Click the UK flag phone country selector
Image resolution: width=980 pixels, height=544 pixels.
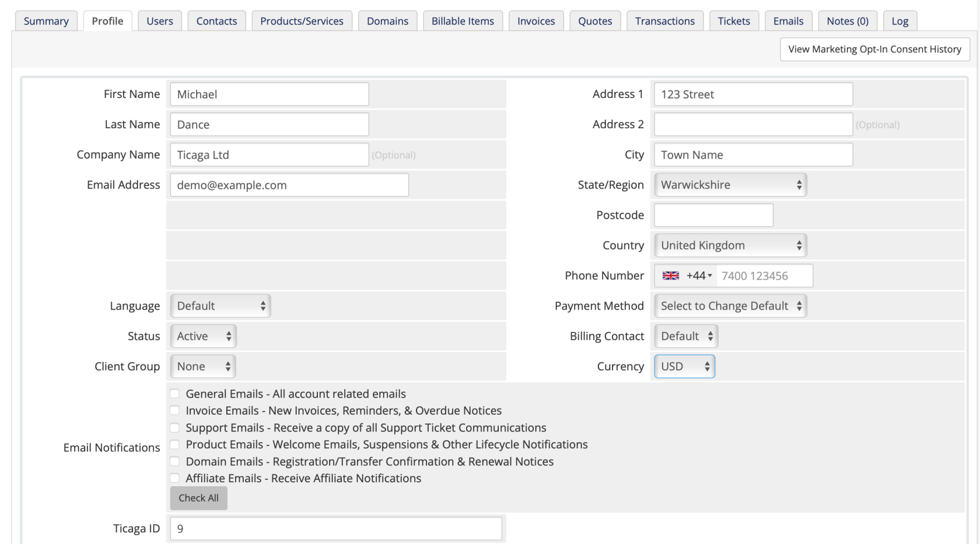pos(686,276)
